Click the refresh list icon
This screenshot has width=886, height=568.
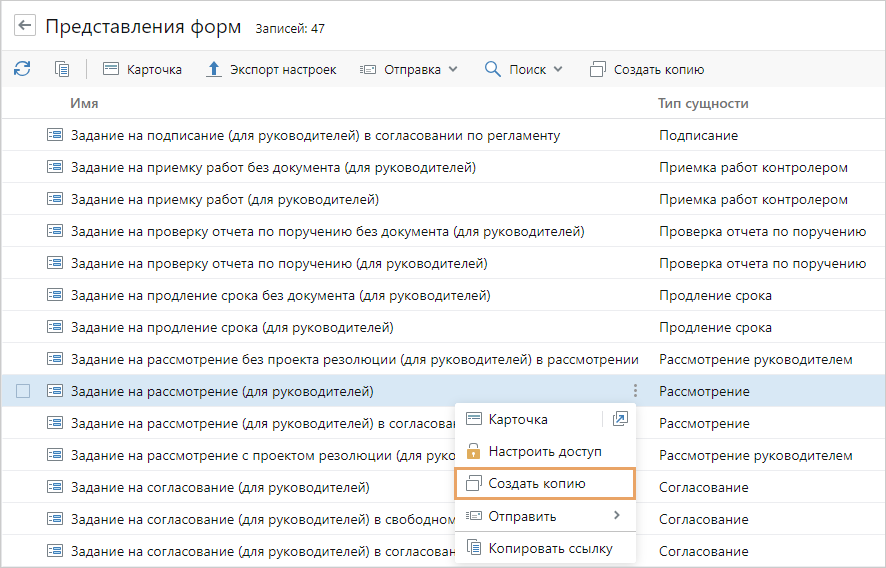point(22,69)
